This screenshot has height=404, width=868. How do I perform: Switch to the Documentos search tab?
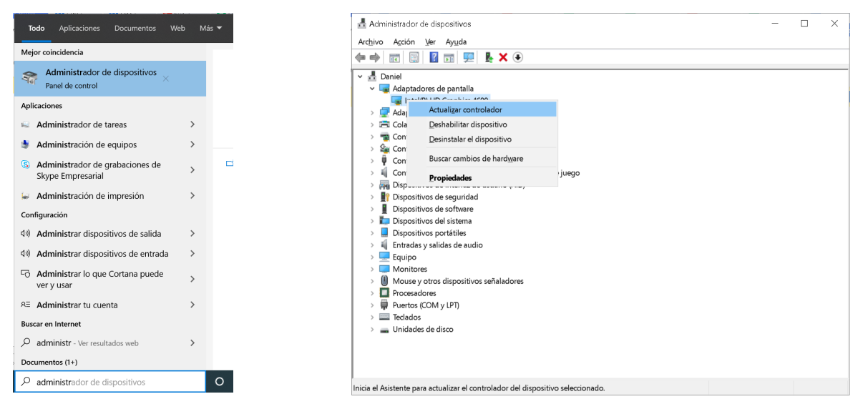click(x=135, y=28)
